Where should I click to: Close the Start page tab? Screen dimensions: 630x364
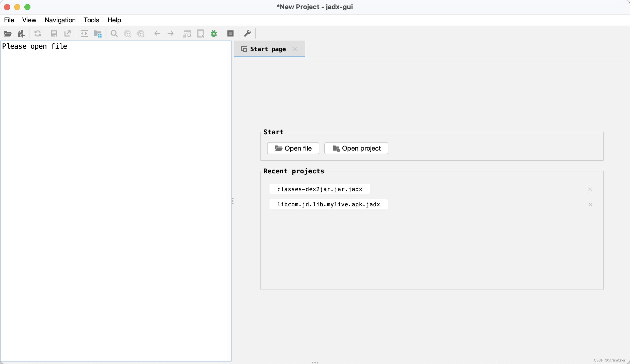point(295,49)
